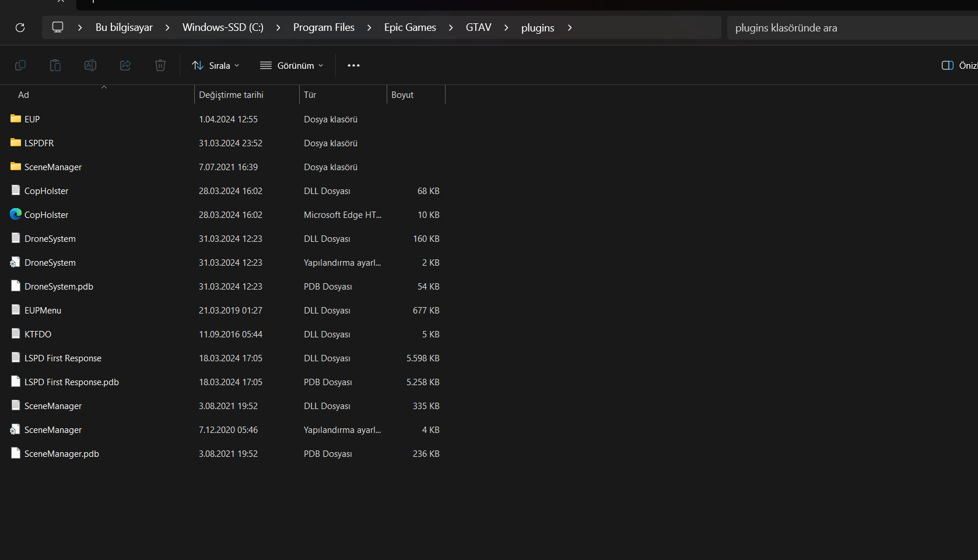Screen dimensions: 978x560
Task: Navigate to Epic Games in the breadcrumb
Action: [410, 27]
